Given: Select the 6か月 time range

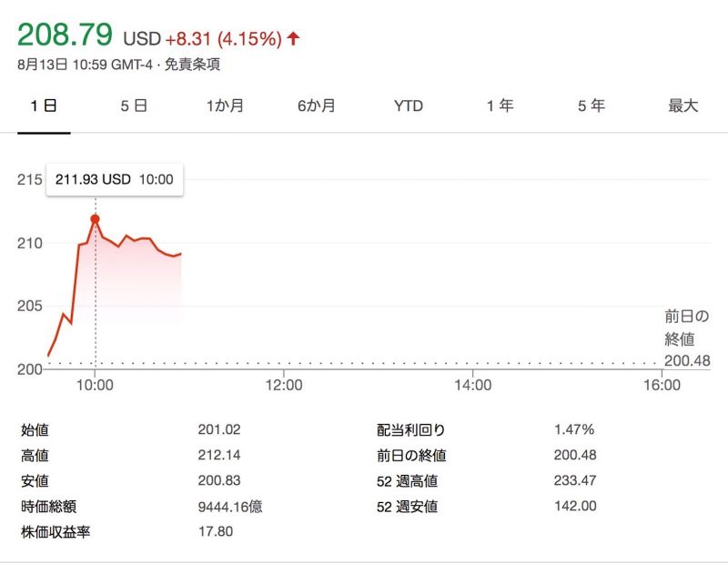Looking at the screenshot, I should pos(318,106).
